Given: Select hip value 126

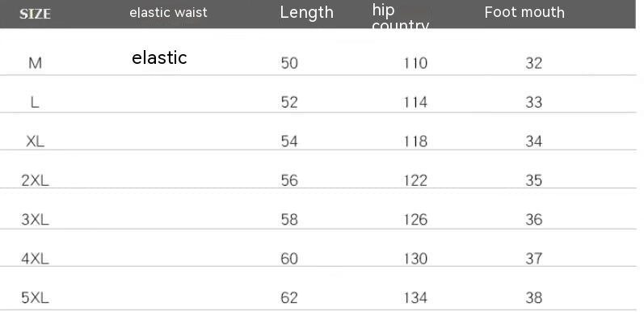Looking at the screenshot, I should point(415,220).
